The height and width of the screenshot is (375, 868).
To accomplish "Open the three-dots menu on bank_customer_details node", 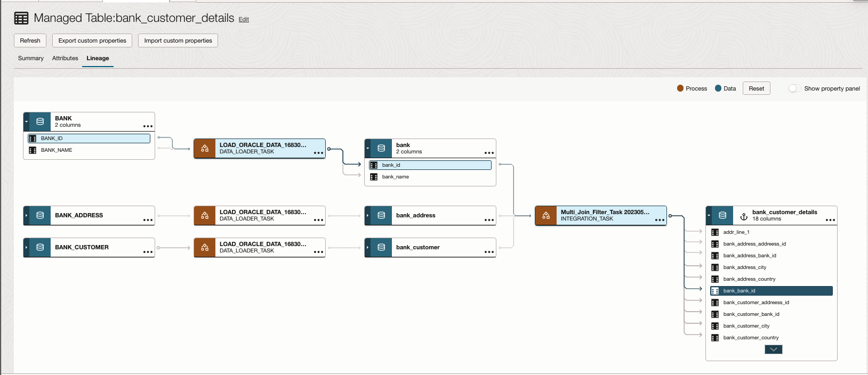I will [830, 219].
